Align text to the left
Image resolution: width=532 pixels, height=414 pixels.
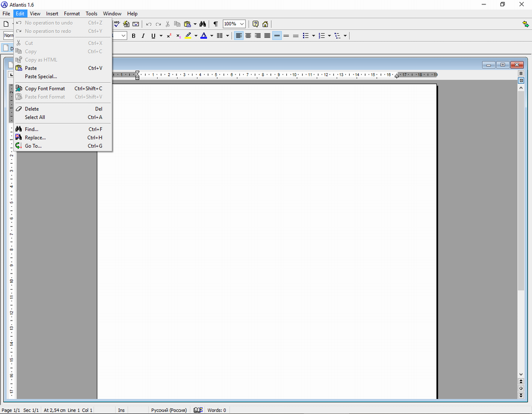pyautogui.click(x=239, y=36)
